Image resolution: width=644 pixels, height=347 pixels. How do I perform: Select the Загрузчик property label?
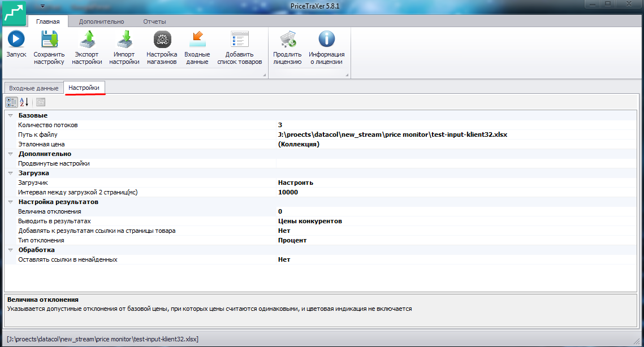(x=33, y=183)
